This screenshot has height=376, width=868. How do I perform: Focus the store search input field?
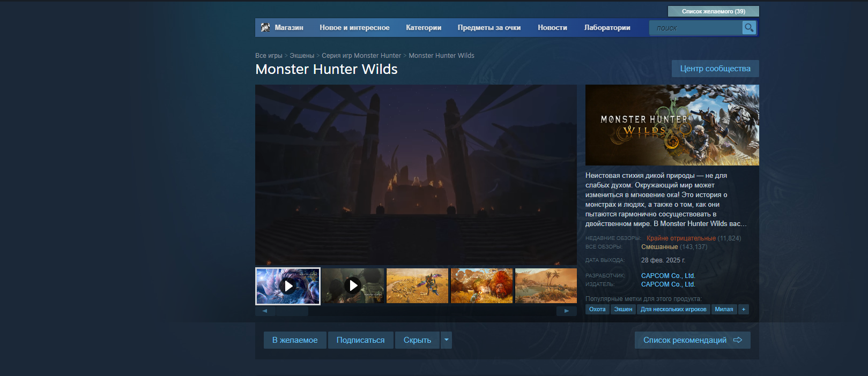coord(695,28)
